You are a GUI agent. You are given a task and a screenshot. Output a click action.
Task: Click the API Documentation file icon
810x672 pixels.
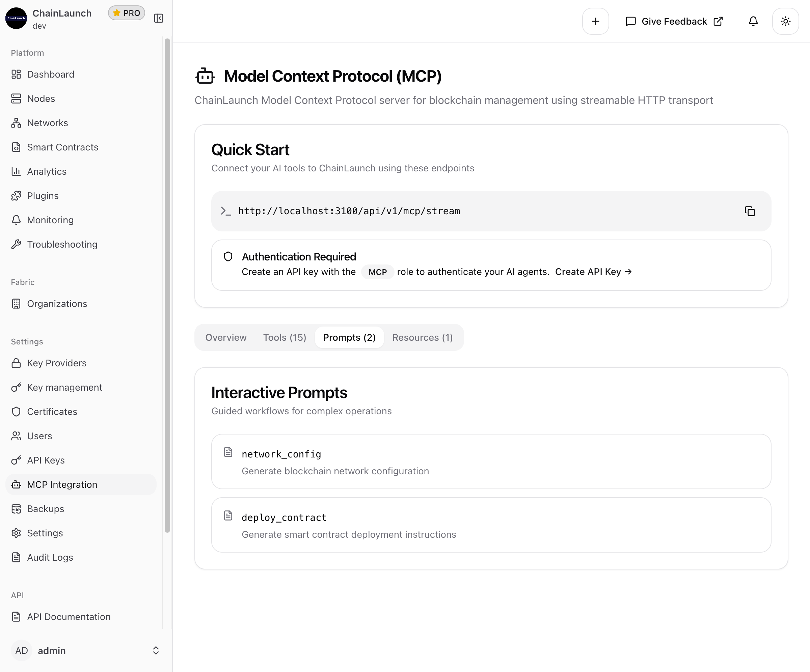tap(16, 617)
